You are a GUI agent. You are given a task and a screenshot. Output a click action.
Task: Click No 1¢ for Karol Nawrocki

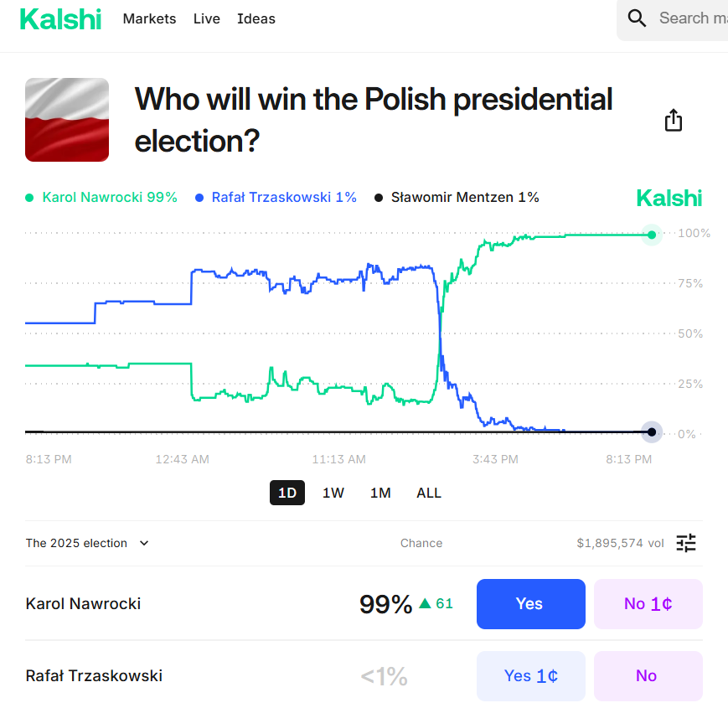[648, 603]
